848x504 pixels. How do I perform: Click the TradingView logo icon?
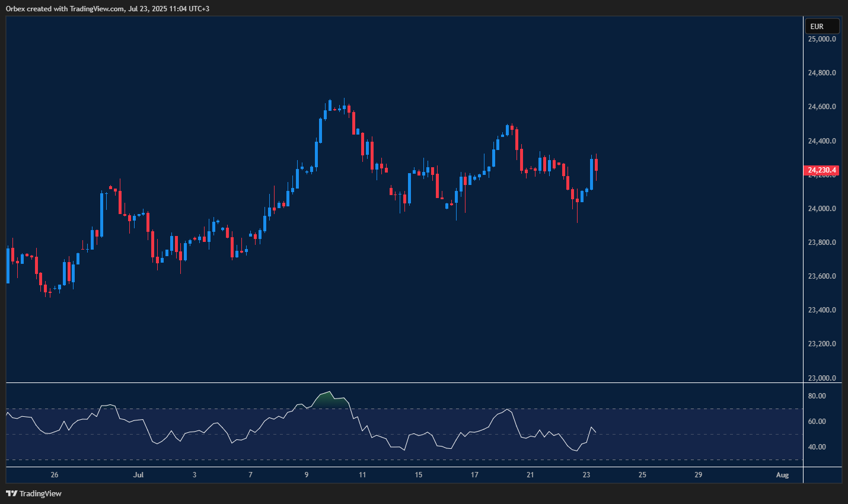12,493
